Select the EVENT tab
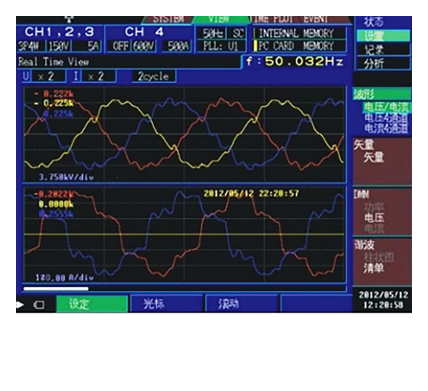Image resolution: width=428 pixels, height=391 pixels. pos(317,20)
